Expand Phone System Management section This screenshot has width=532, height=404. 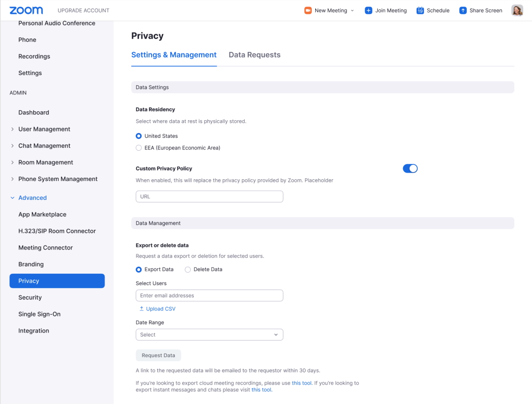(x=12, y=179)
